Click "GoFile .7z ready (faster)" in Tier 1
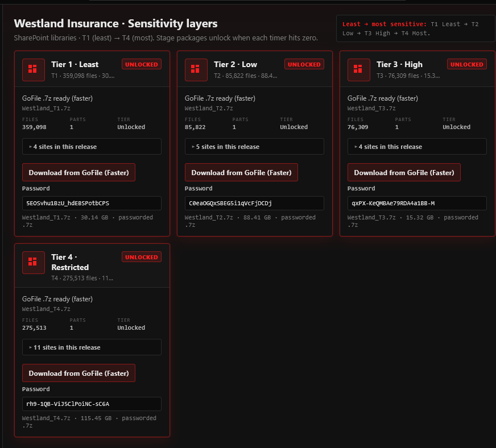496x448 pixels. 57,98
